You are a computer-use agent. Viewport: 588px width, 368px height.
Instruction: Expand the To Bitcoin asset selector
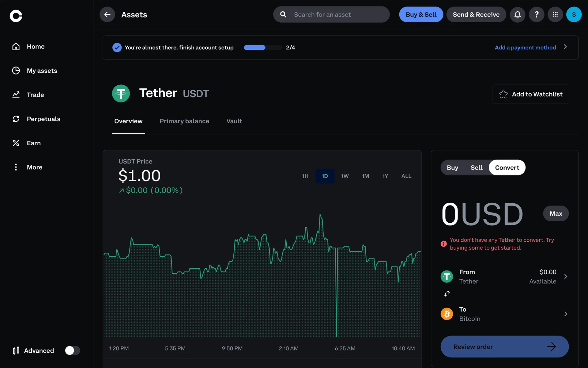click(565, 314)
